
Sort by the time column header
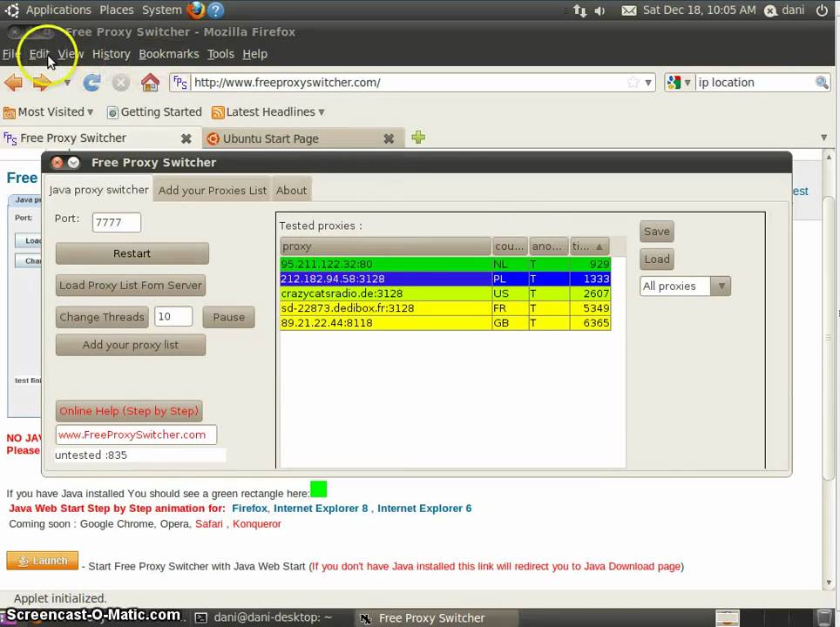click(x=590, y=246)
